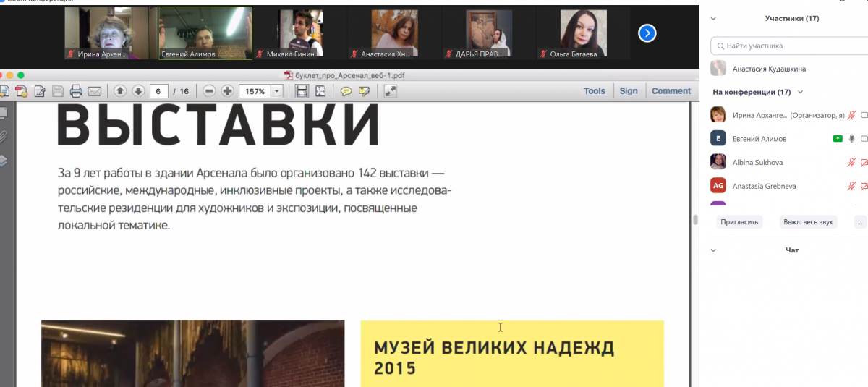Zoom in with the plus button
The width and height of the screenshot is (868, 387).
point(227,91)
